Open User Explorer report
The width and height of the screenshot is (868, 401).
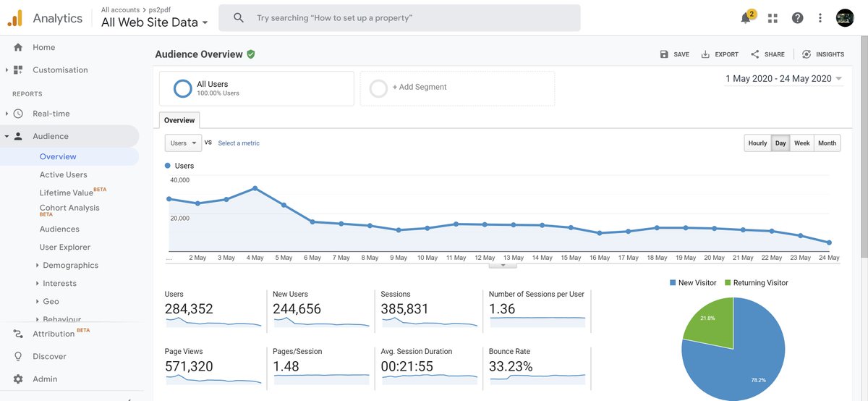pyautogui.click(x=65, y=247)
